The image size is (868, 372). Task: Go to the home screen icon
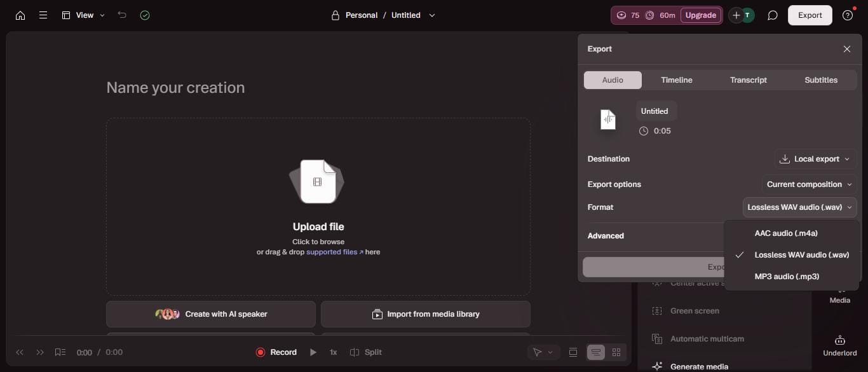[x=20, y=15]
